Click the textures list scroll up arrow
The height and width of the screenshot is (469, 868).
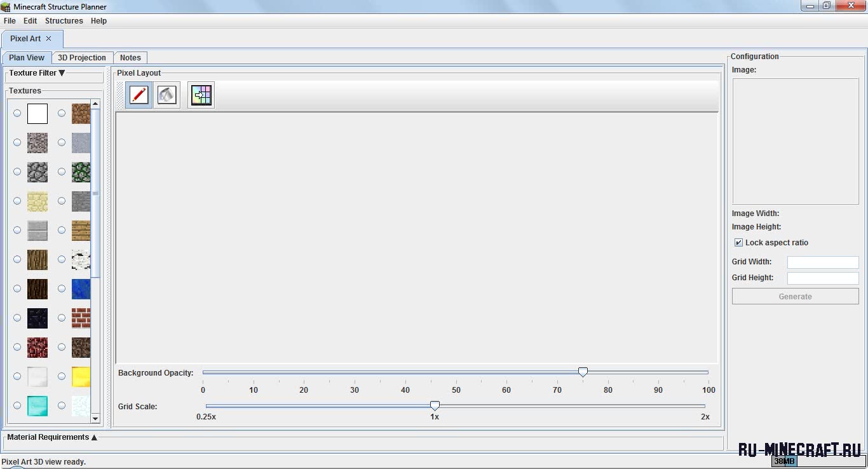coord(95,104)
